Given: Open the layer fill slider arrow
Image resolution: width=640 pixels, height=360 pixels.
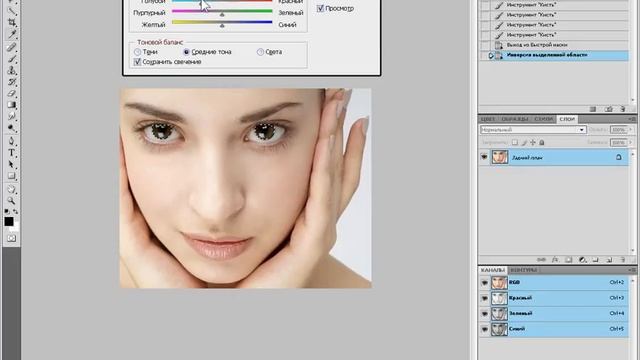Looking at the screenshot, I should click(631, 142).
